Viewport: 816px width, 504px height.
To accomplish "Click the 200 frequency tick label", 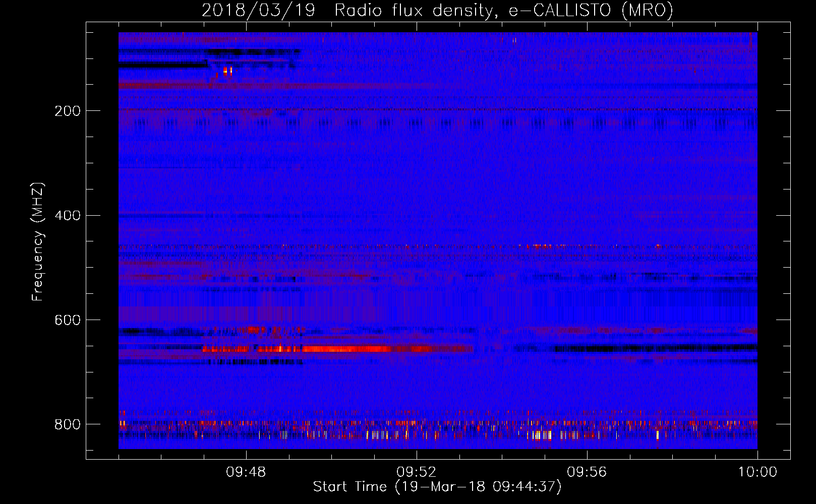I will pos(68,111).
